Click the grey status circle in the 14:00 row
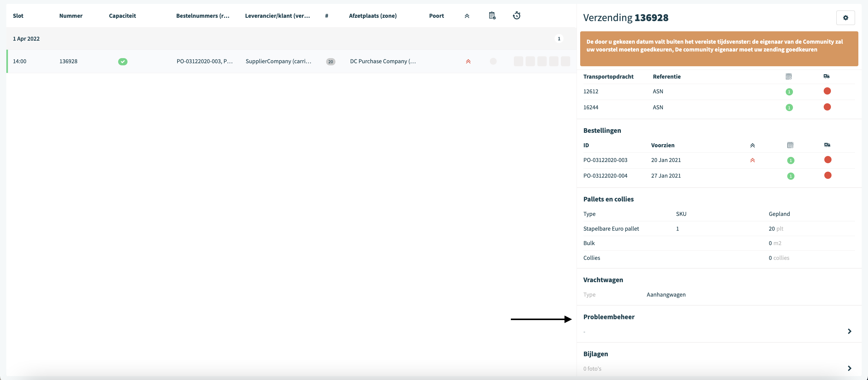The image size is (868, 380). click(x=493, y=61)
